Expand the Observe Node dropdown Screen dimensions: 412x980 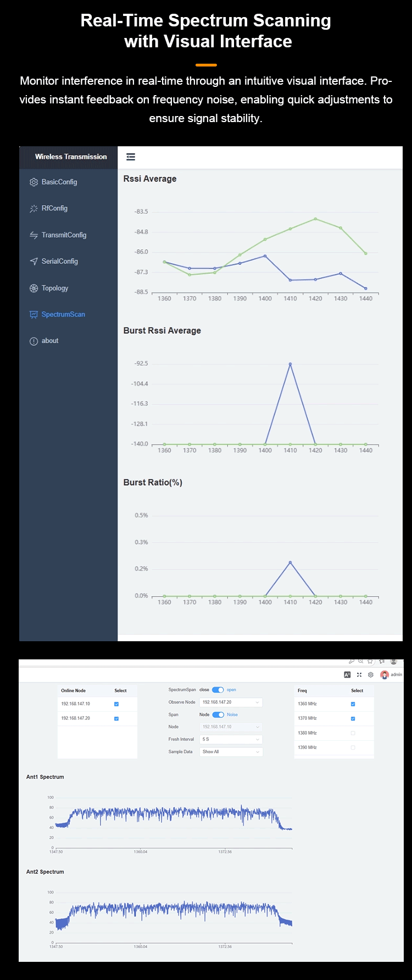point(231,702)
